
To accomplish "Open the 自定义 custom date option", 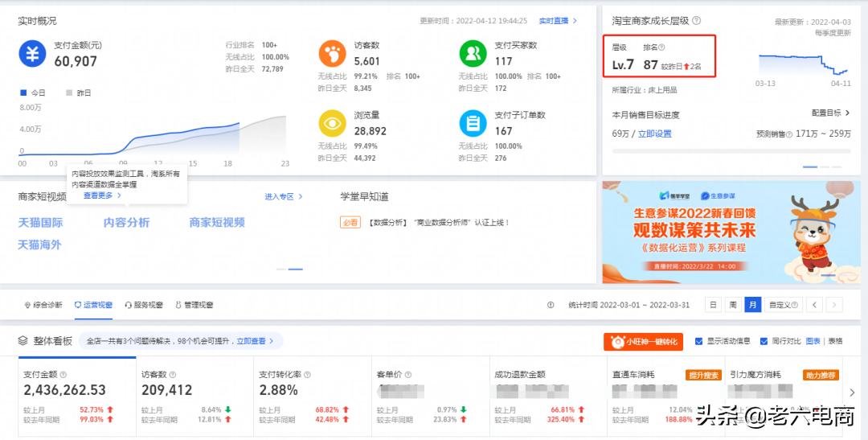I will click(784, 305).
